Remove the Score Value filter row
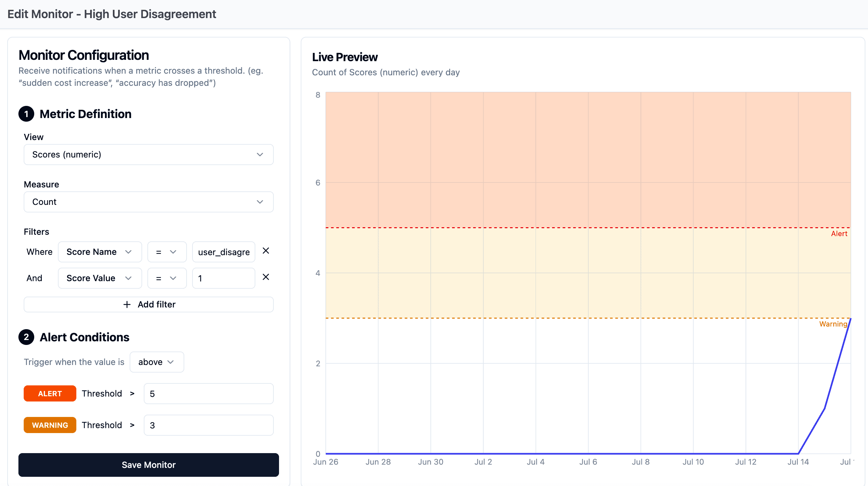The image size is (868, 486). (x=266, y=277)
